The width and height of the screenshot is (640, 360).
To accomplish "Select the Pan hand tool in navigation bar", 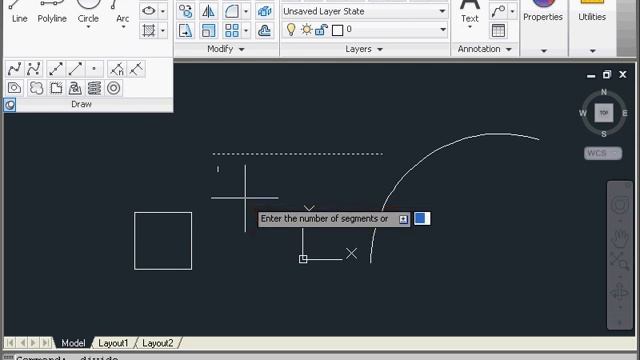I will pyautogui.click(x=620, y=238).
